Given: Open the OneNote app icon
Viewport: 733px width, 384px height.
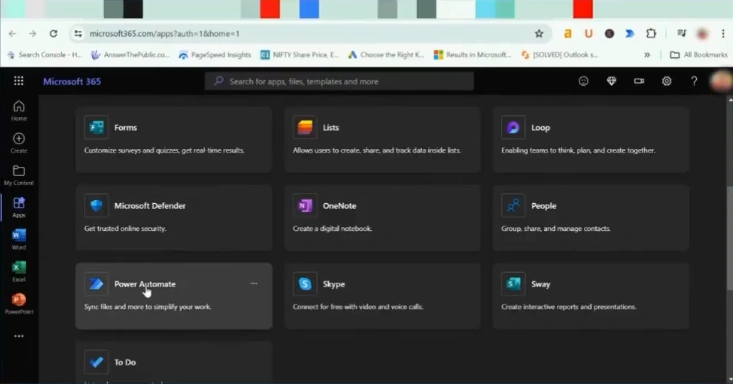Looking at the screenshot, I should coord(305,205).
